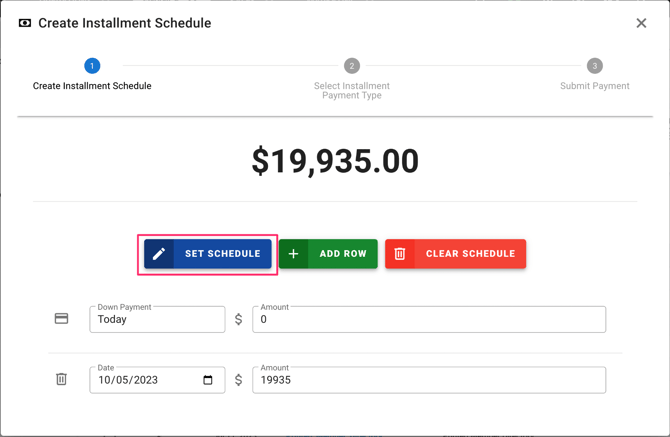Go to step 2 circle indicator
This screenshot has width=670, height=437.
coord(352,66)
